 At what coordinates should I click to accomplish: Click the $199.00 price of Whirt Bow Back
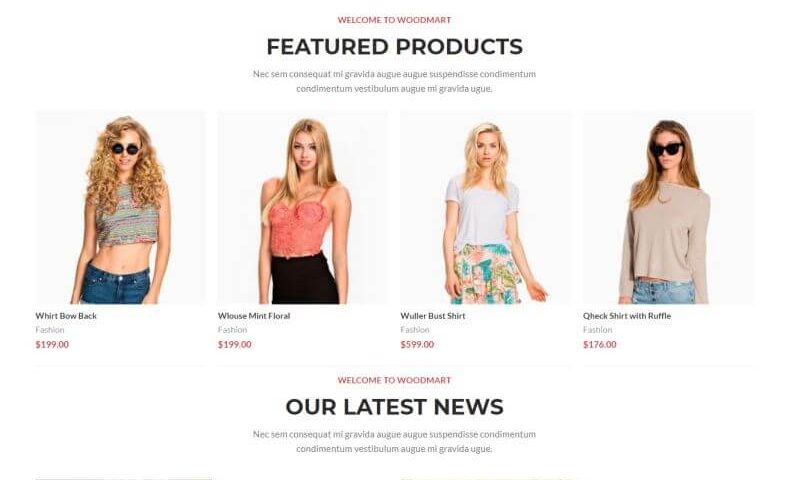(x=52, y=344)
